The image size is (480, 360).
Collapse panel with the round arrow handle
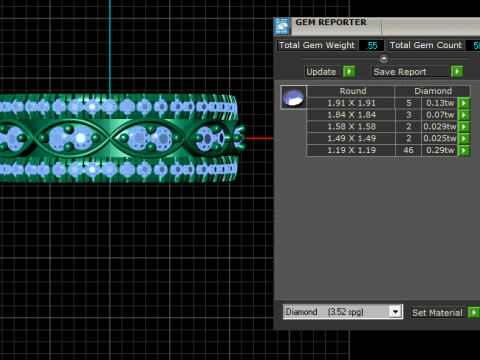pos(384,59)
